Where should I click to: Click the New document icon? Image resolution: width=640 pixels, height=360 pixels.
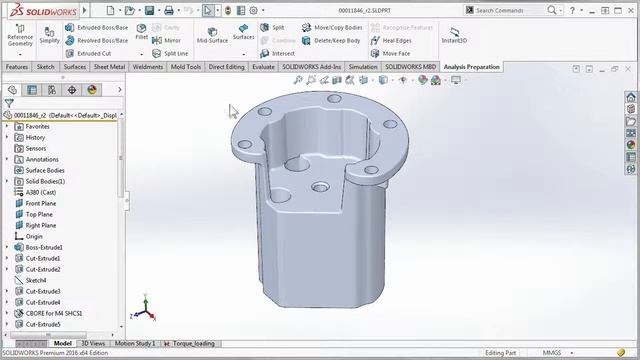pos(110,10)
